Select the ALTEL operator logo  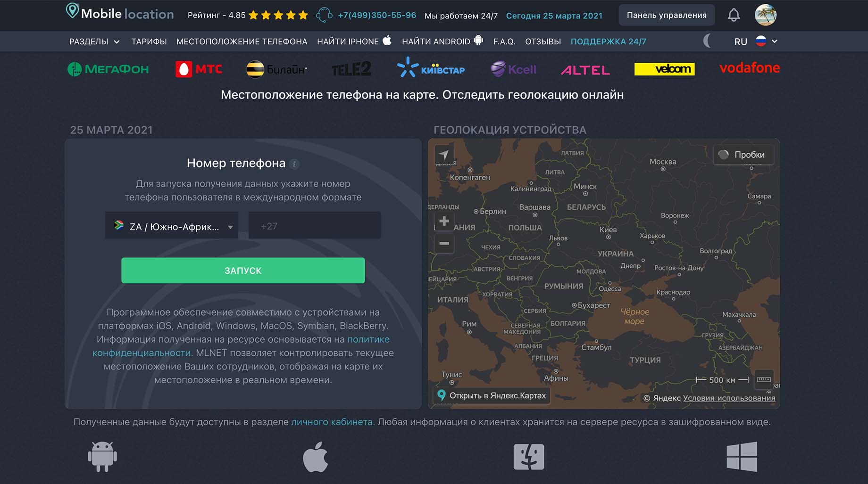(x=585, y=70)
